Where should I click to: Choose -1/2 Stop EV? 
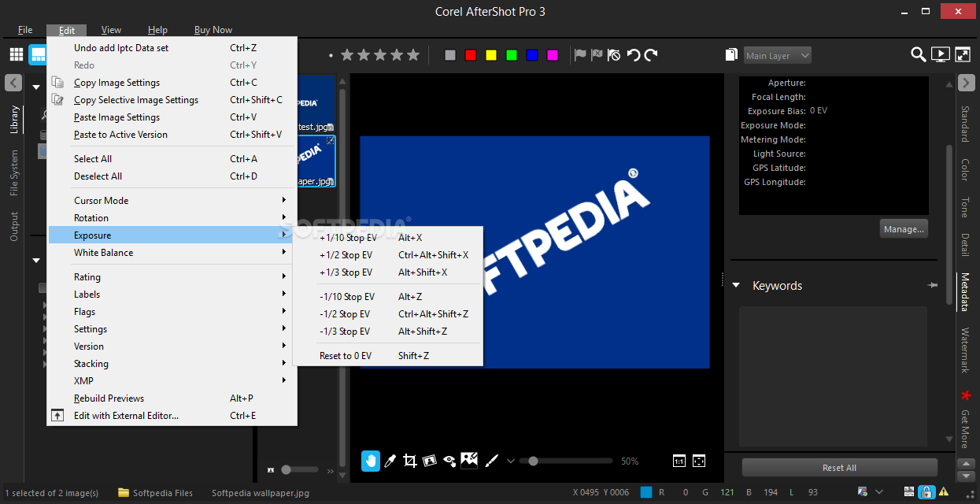click(x=387, y=314)
